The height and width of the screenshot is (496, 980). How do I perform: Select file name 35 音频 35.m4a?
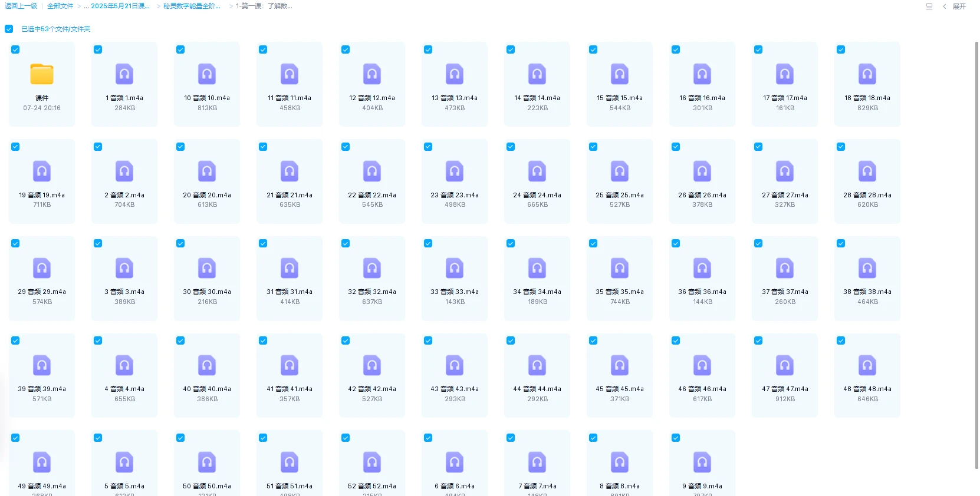620,292
